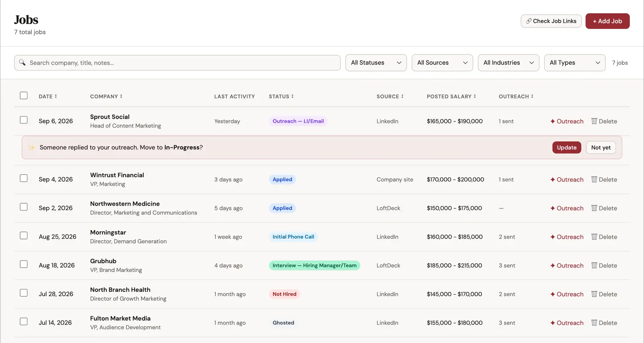Open Sprout Social company name

tap(110, 117)
